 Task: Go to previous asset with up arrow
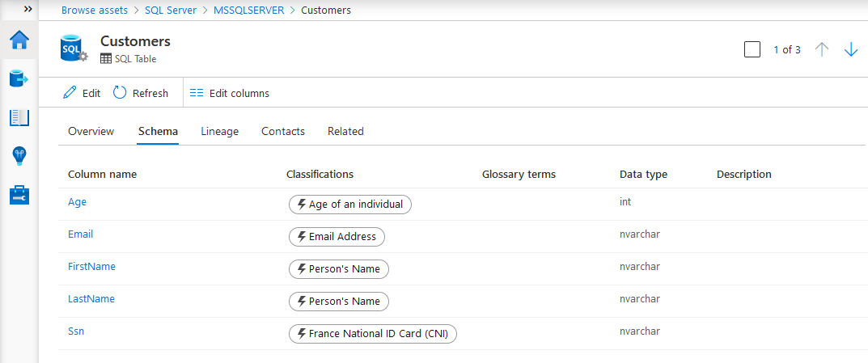822,49
